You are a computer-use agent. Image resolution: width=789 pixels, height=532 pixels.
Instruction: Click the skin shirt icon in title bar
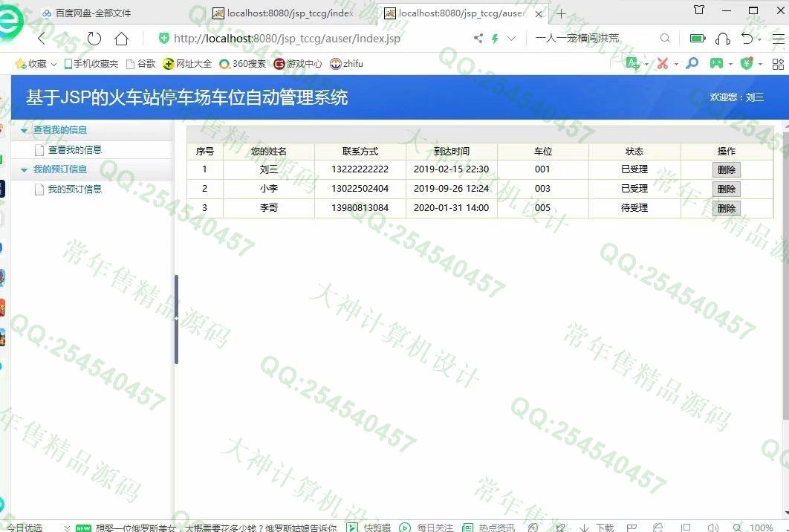tap(699, 10)
